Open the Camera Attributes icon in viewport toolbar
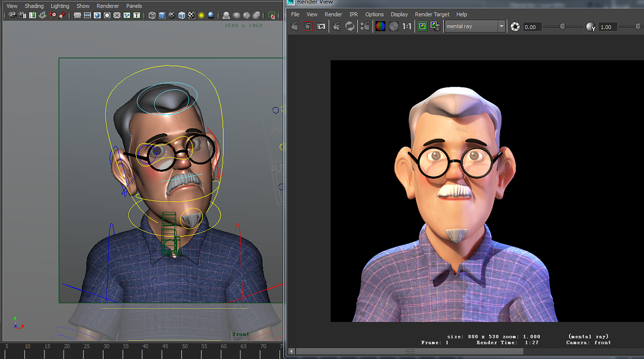644x359 pixels. coord(23,16)
